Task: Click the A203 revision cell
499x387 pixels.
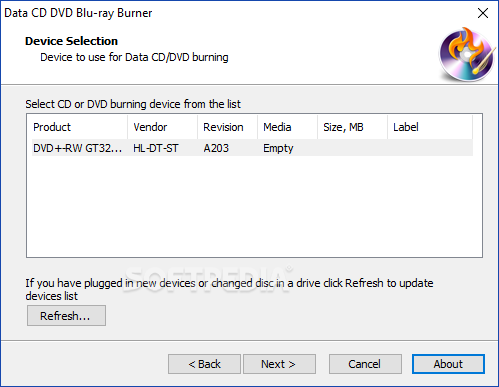Action: click(216, 148)
